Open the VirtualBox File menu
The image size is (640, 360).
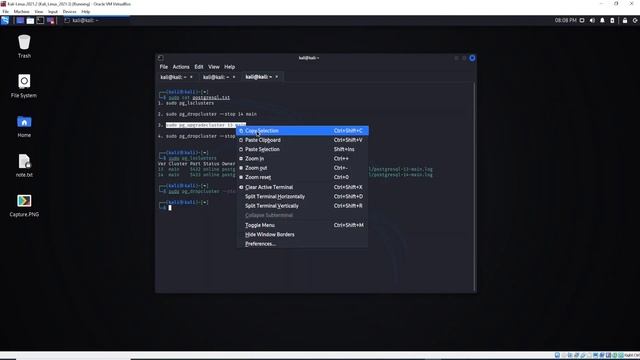click(6, 12)
